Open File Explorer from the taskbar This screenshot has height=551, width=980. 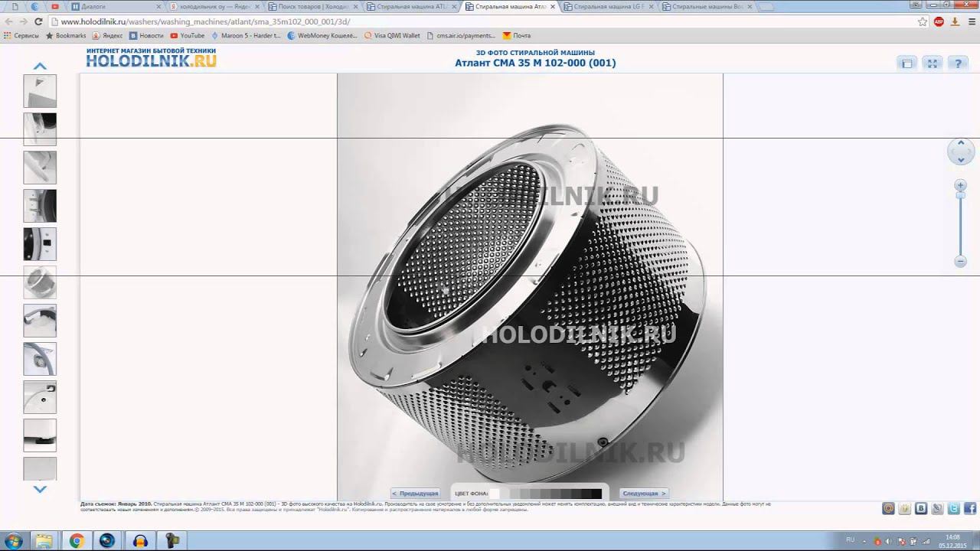[x=44, y=540]
